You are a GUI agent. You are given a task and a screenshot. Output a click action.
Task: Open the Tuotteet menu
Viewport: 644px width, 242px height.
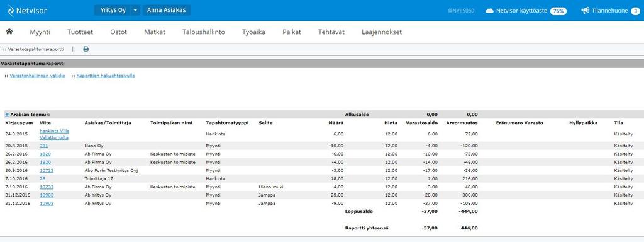click(80, 32)
